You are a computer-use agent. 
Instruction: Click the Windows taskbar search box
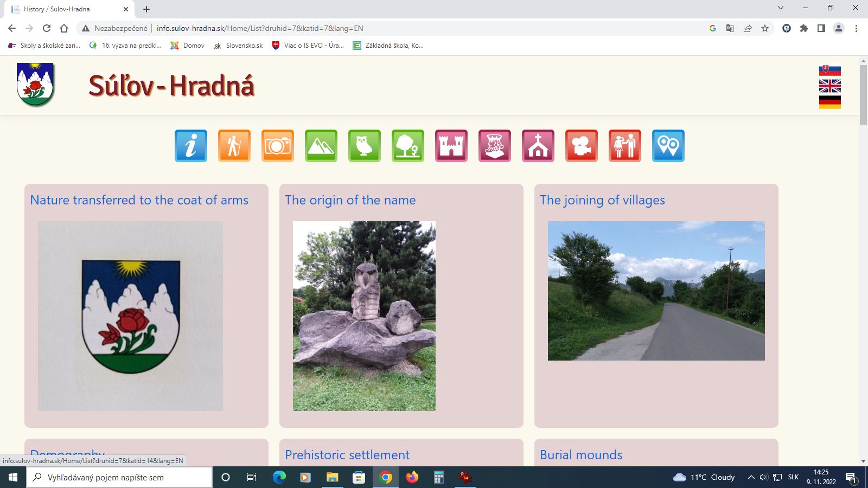coord(119,477)
